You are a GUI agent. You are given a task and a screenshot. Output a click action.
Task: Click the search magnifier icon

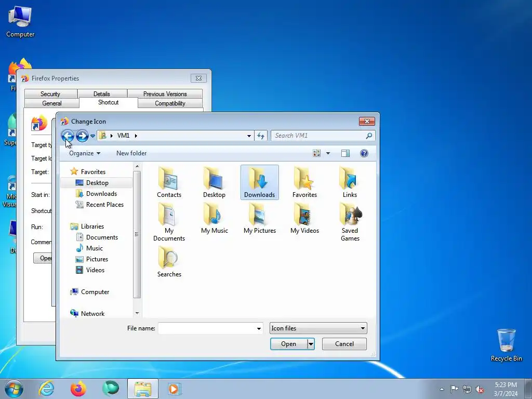[x=369, y=136]
